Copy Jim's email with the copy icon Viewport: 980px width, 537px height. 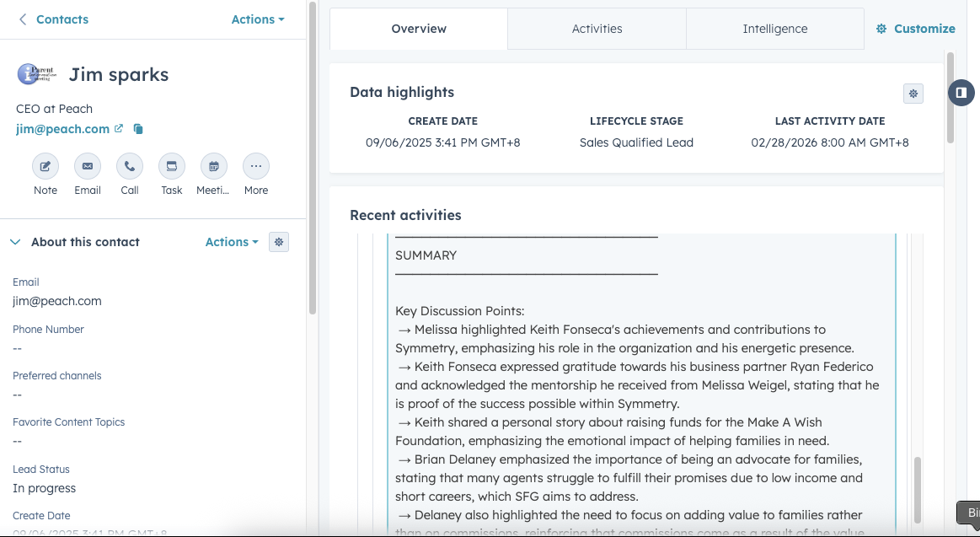138,129
